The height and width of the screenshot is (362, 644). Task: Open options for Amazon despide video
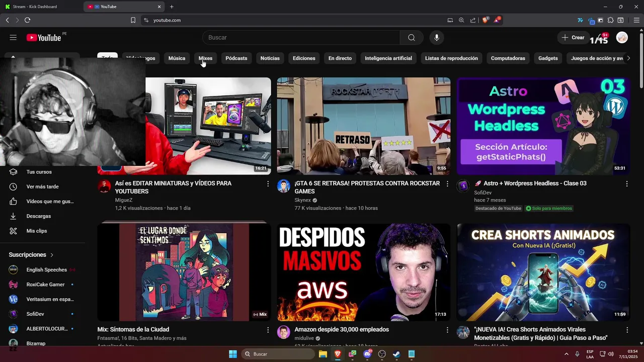coord(447,330)
